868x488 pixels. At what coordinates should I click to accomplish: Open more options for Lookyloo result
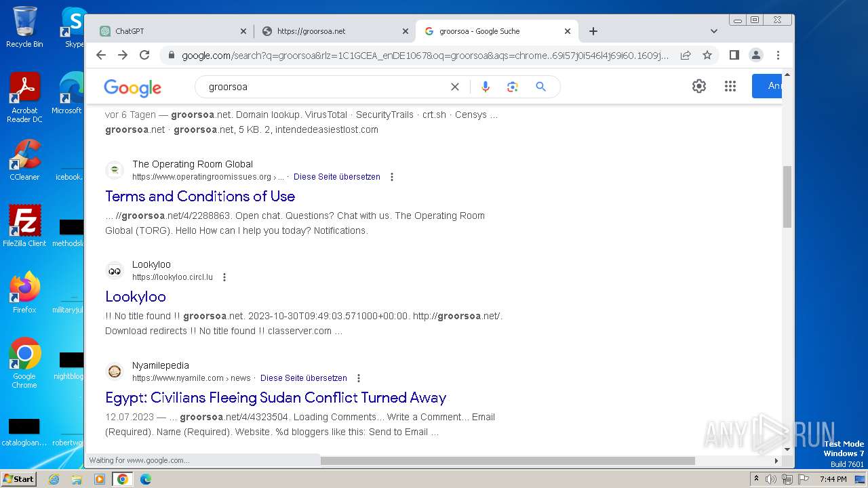[x=224, y=277]
